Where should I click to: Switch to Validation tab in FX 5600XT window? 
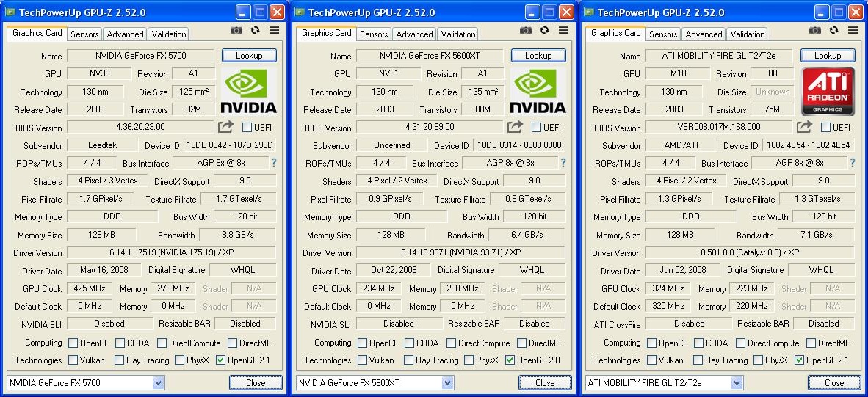pos(458,34)
